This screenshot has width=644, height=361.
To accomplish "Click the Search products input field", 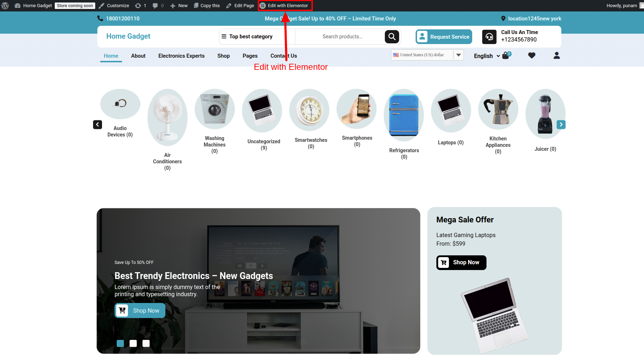I will [x=342, y=37].
